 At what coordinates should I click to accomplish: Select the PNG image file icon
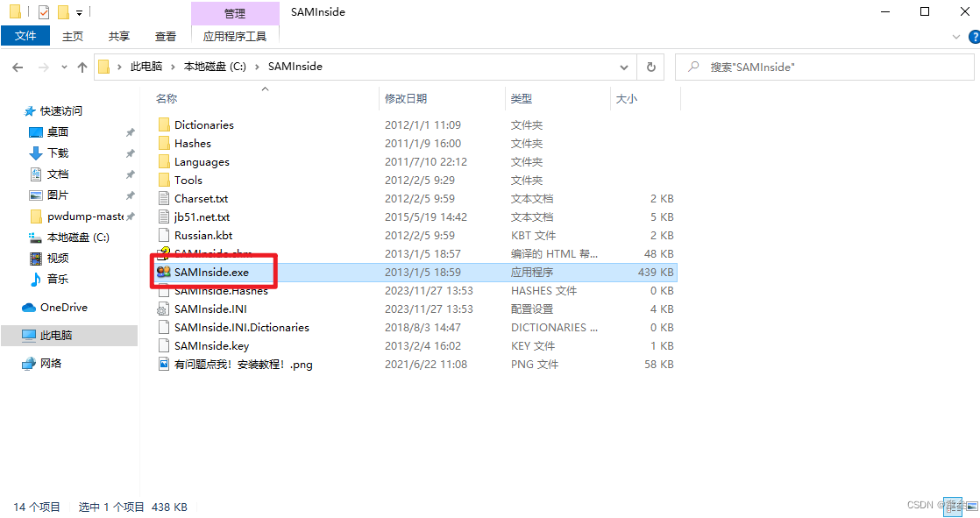[x=164, y=365]
